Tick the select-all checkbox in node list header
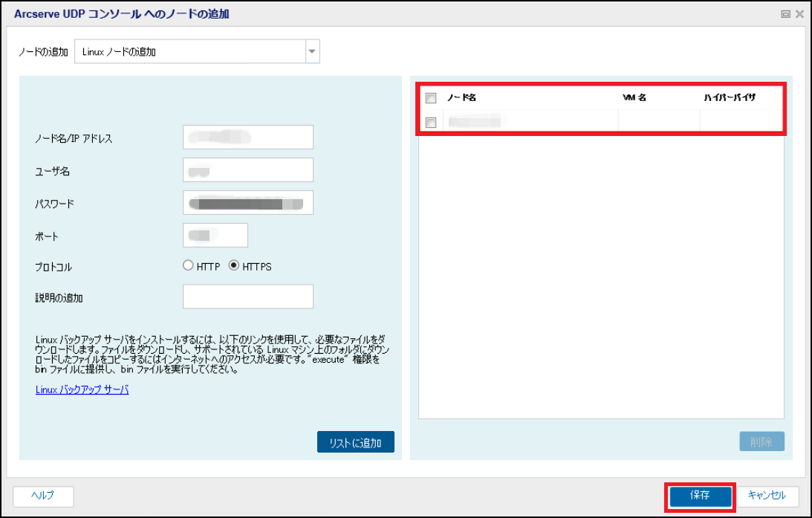The image size is (812, 518). point(431,98)
